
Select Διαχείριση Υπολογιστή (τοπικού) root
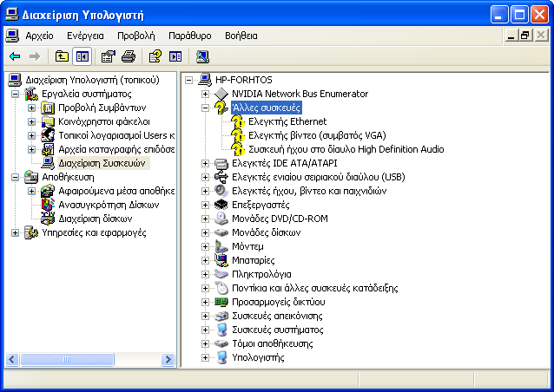(x=92, y=80)
